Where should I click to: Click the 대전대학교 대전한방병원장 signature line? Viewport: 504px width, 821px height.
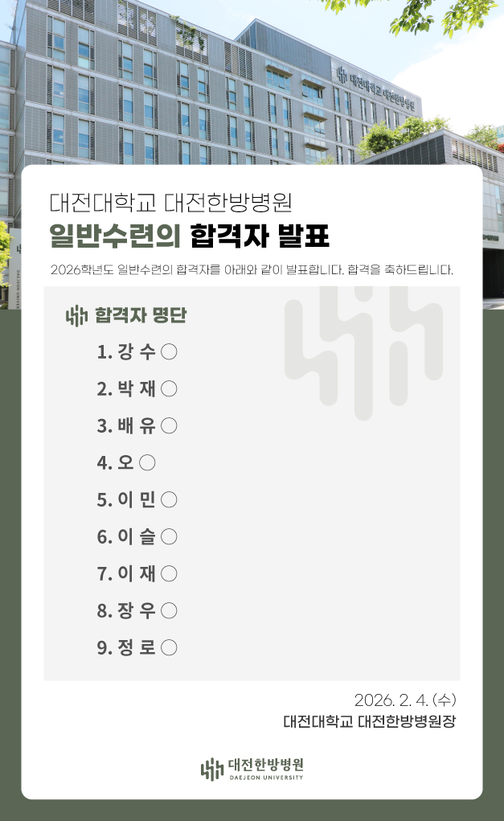click(x=369, y=721)
